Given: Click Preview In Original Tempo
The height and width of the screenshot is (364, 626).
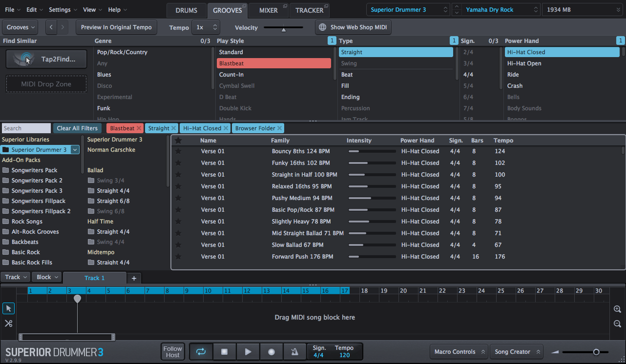Looking at the screenshot, I should click(116, 27).
